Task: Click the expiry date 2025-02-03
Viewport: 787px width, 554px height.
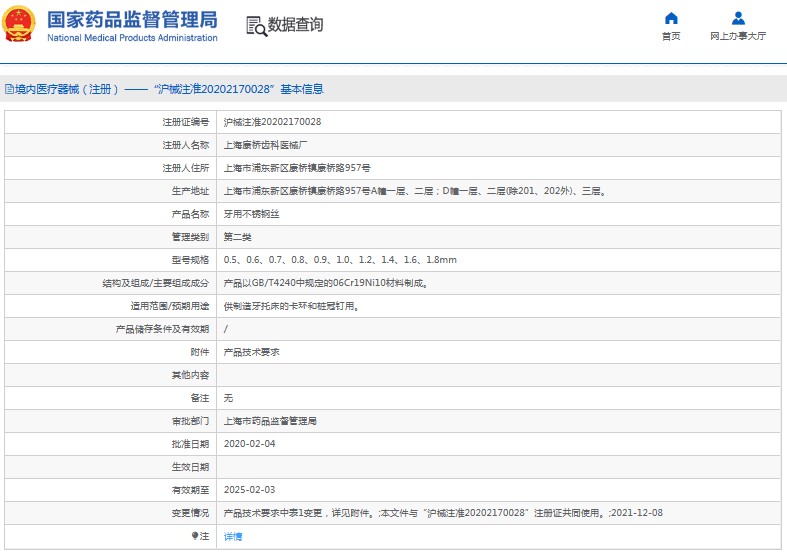Action: tap(249, 490)
